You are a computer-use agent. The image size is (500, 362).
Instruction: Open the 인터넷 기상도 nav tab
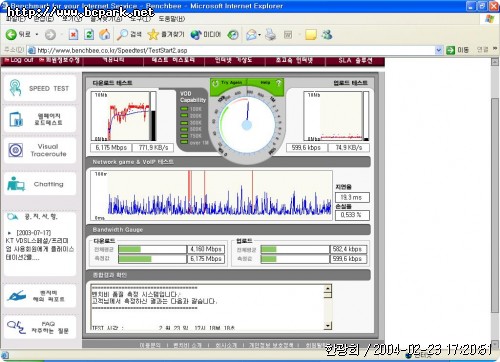(234, 60)
